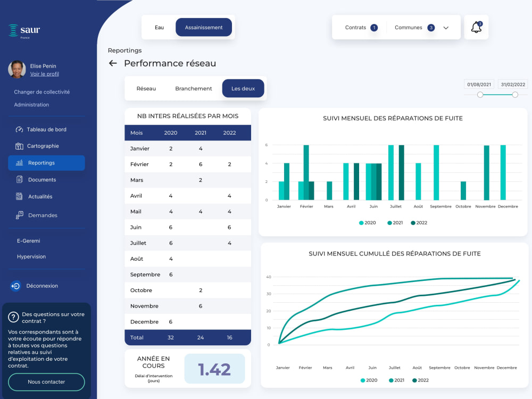
Task: Click the Juillet 2022 bar in the bar chart
Action: 401,172
